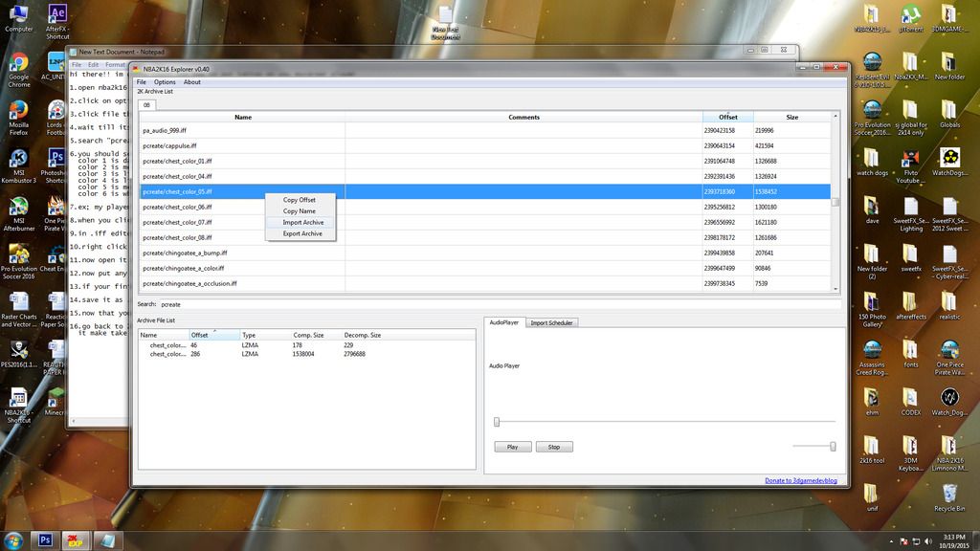Image resolution: width=980 pixels, height=551 pixels.
Task: Open the 2k16 tool folder
Action: (872, 450)
